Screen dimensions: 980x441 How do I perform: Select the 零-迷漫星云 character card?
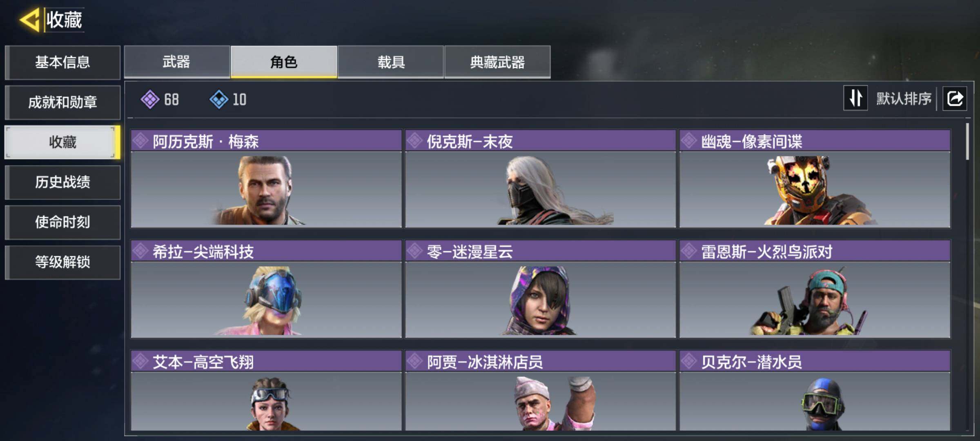[541, 289]
